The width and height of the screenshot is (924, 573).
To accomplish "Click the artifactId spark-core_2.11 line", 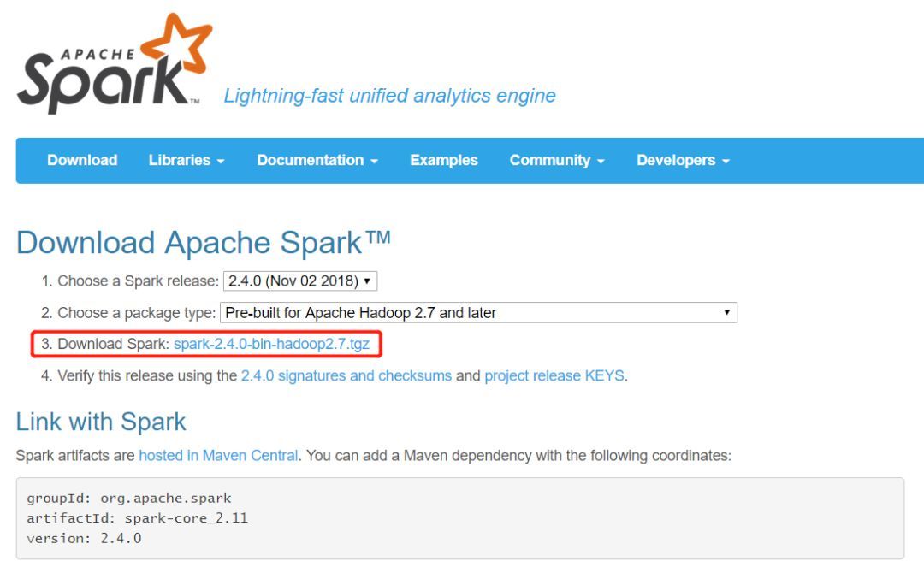I will (x=137, y=518).
